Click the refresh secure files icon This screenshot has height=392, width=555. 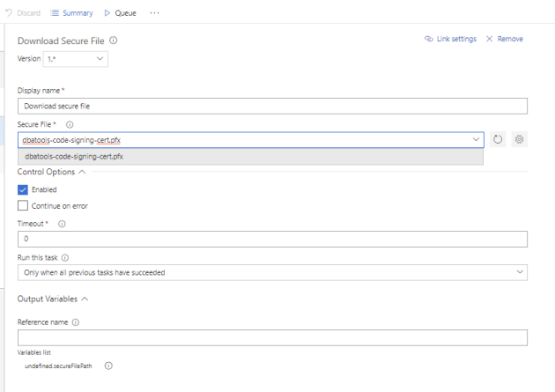tap(498, 139)
